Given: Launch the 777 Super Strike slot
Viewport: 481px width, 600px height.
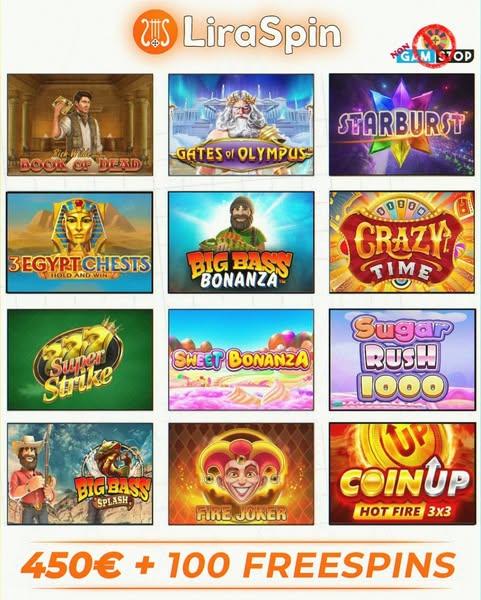Looking at the screenshot, I should 80,360.
